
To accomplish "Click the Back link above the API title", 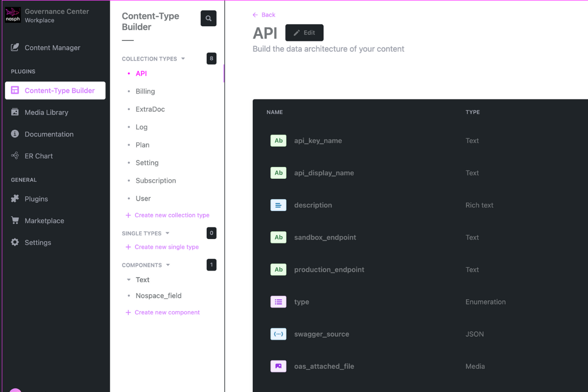I will point(264,15).
